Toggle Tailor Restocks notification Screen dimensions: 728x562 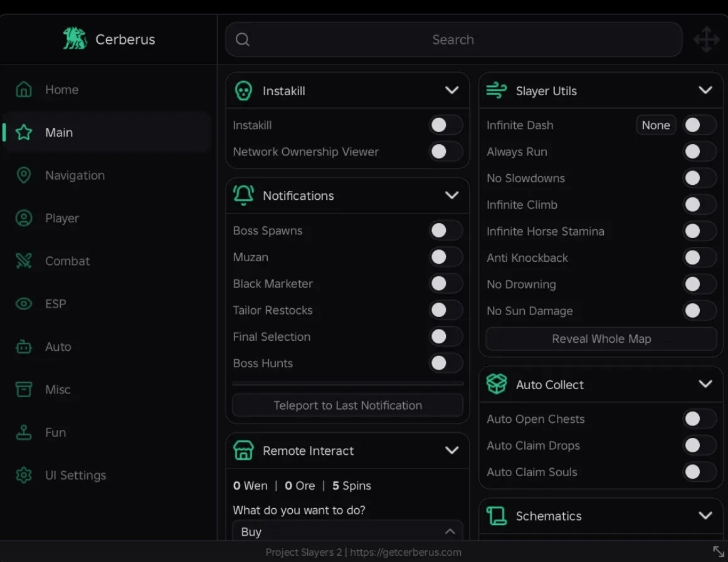point(446,310)
